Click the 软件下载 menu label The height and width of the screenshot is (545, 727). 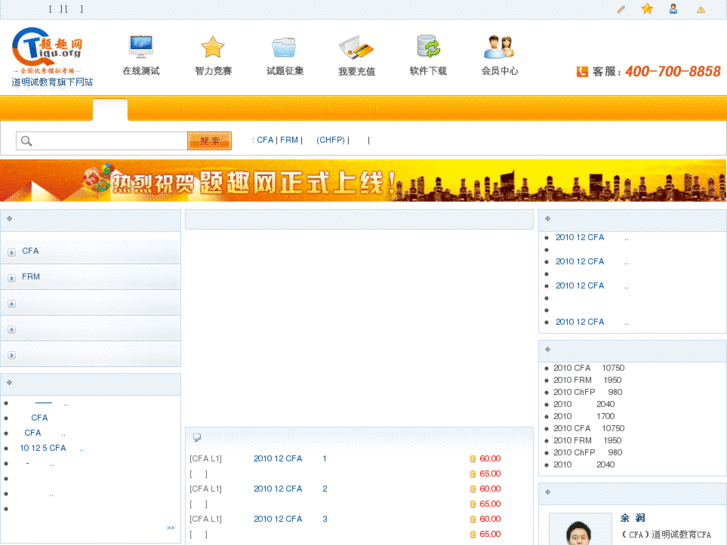coord(428,71)
